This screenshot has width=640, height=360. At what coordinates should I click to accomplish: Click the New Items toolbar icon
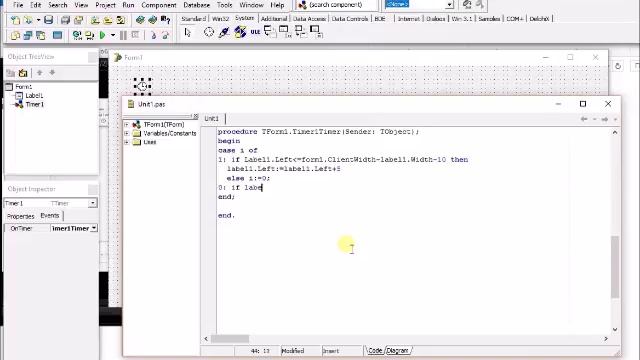pos(15,20)
